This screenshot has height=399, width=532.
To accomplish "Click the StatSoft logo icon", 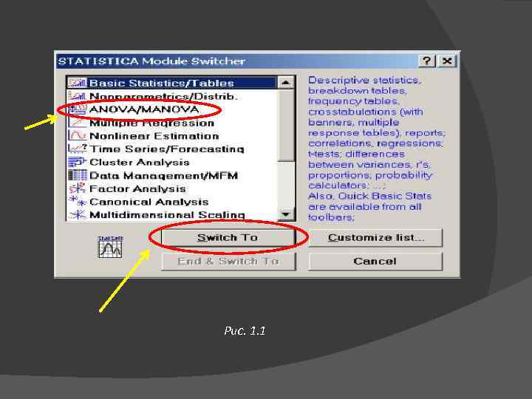I will point(110,247).
